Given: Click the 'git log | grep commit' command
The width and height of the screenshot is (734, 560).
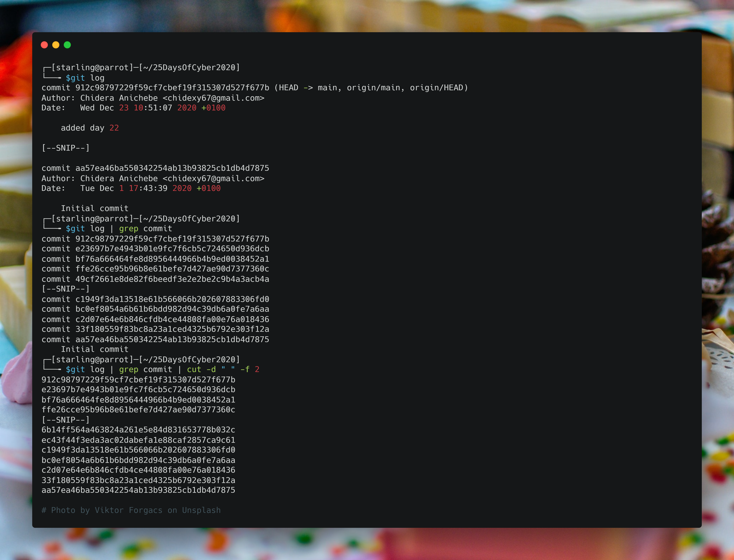Looking at the screenshot, I should pos(119,229).
